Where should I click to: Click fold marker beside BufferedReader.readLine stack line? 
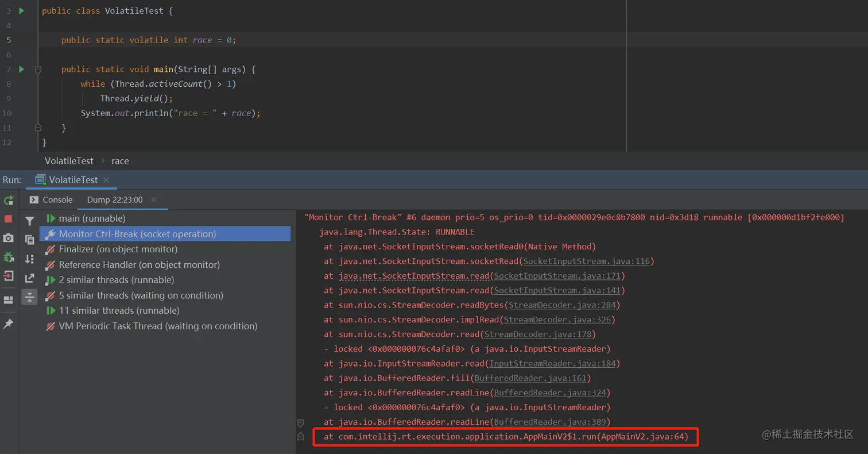(300, 422)
